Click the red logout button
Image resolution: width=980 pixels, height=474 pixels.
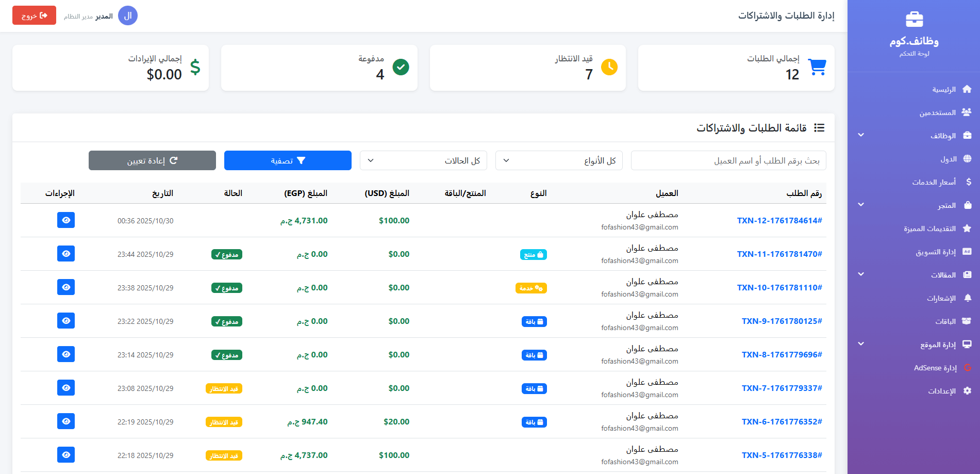click(34, 15)
